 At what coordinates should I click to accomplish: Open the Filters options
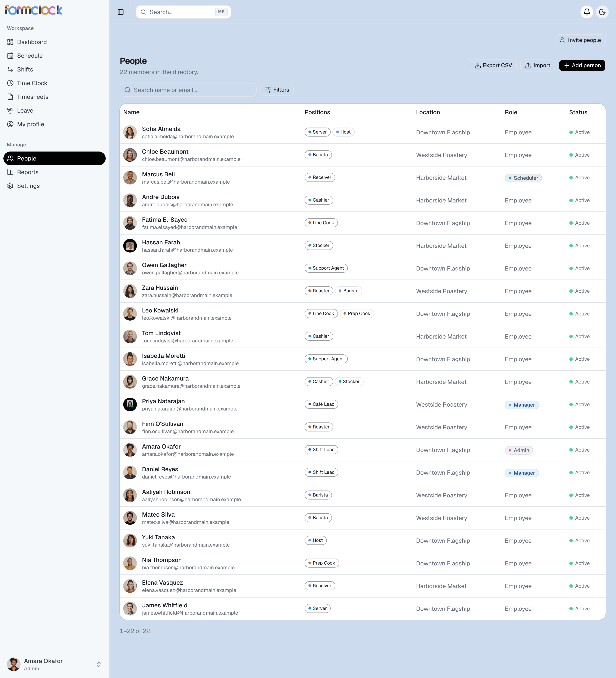pos(277,90)
